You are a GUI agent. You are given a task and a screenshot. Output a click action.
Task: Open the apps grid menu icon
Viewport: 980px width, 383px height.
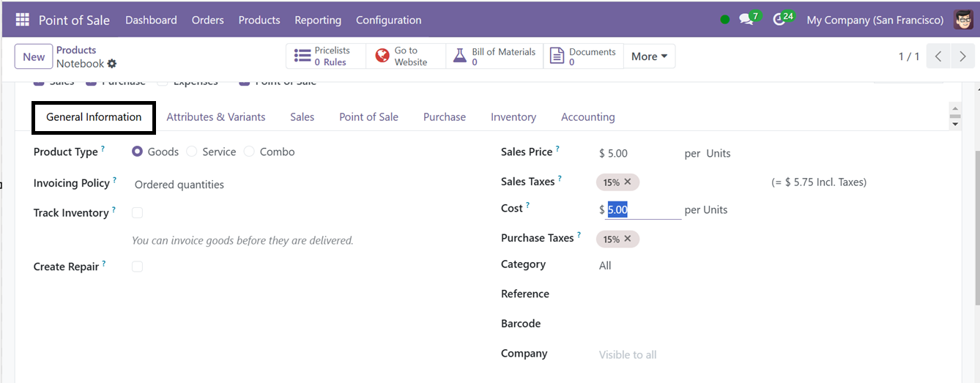pyautogui.click(x=22, y=20)
